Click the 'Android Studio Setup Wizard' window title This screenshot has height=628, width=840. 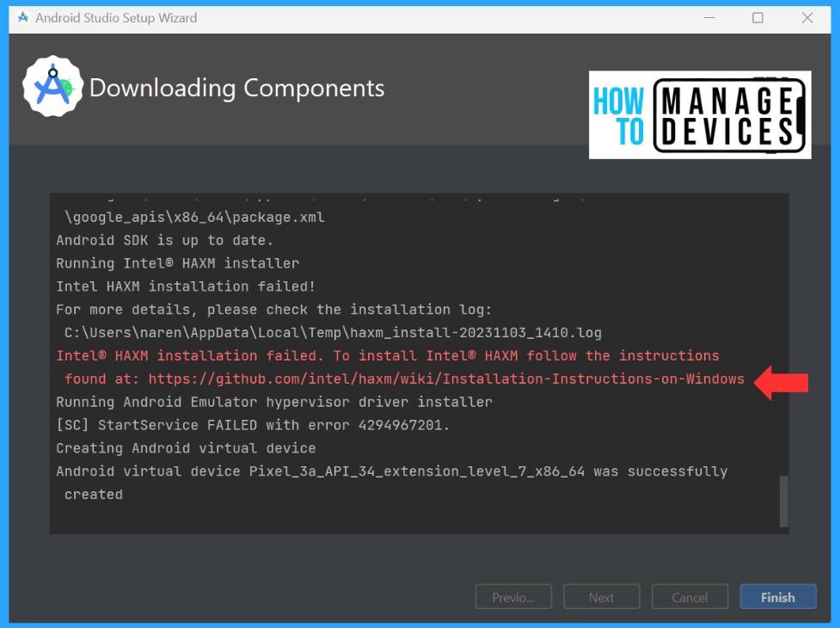[x=116, y=18]
